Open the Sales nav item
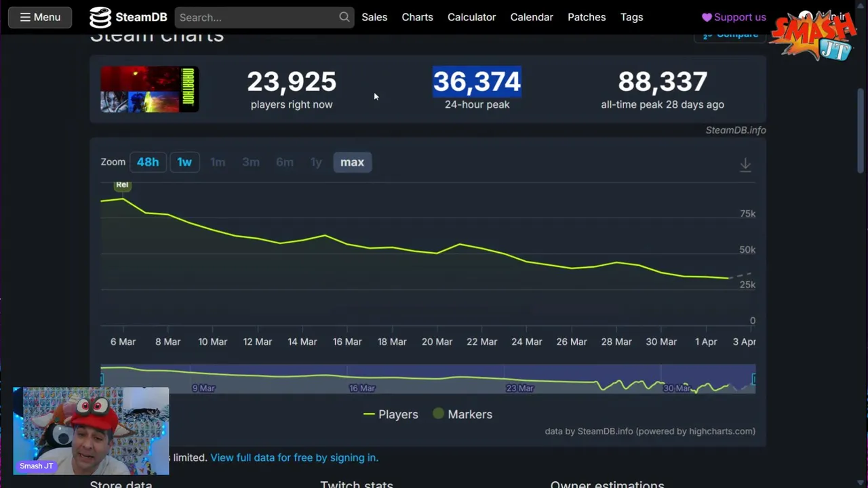Image resolution: width=868 pixels, height=488 pixels. click(x=374, y=17)
